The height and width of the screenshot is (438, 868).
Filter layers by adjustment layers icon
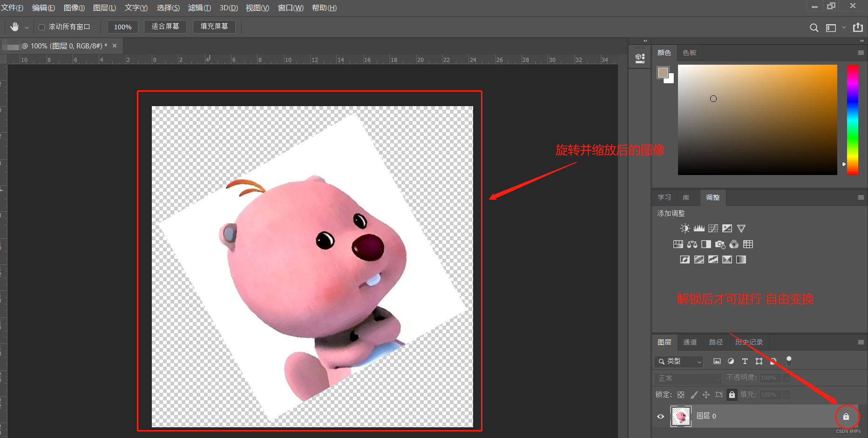tap(731, 361)
